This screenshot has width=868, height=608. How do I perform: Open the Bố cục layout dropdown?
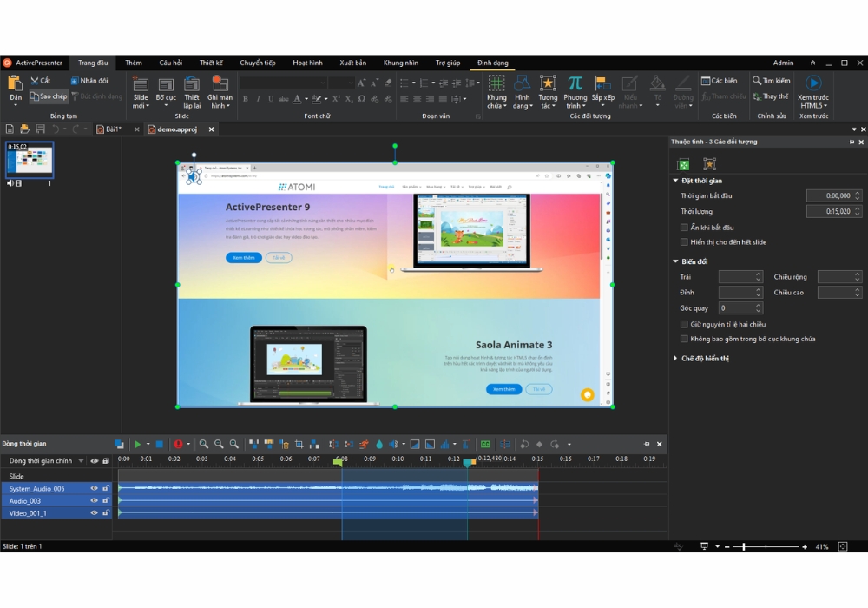(x=166, y=101)
